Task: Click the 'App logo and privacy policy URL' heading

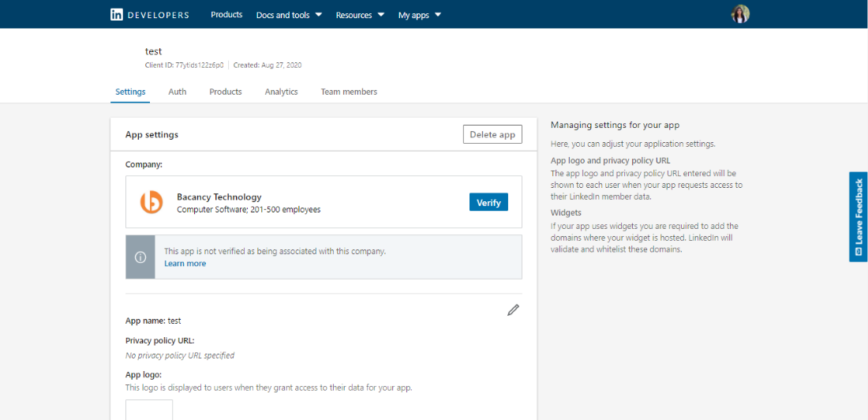Action: (x=611, y=161)
